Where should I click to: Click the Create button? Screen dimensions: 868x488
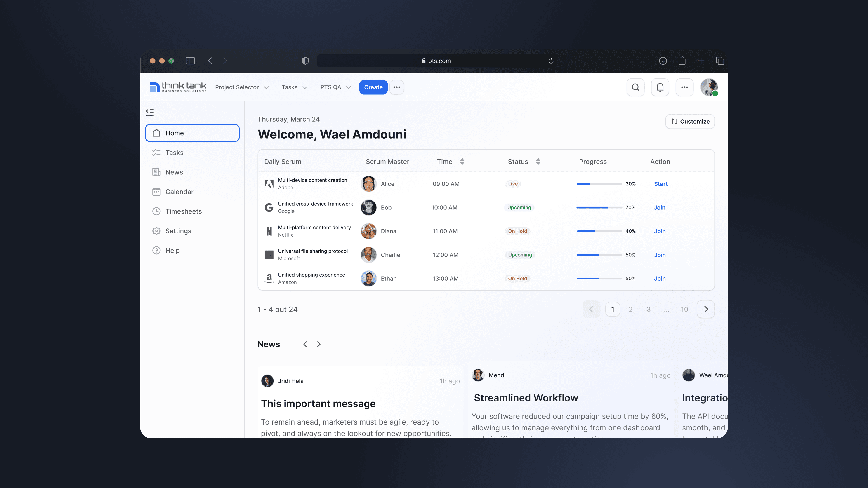click(x=373, y=87)
